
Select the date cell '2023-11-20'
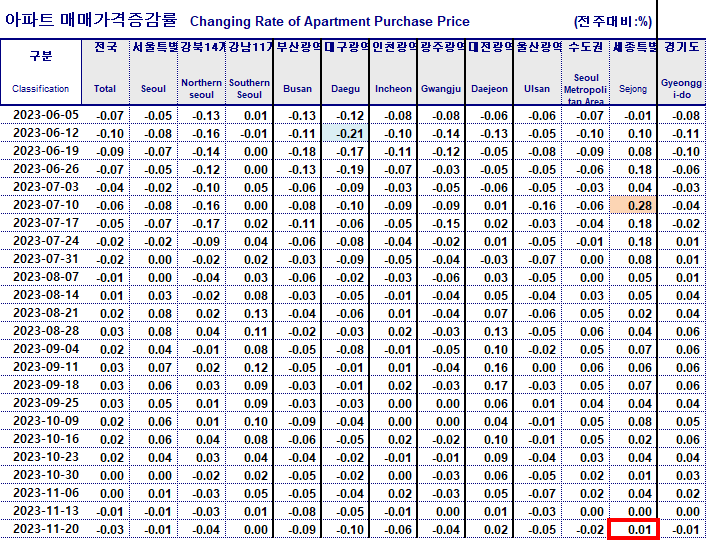[x=46, y=529]
